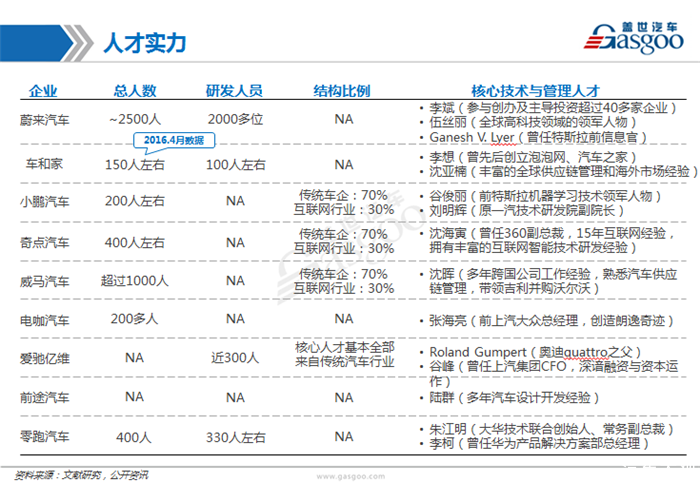This screenshot has width=700, height=482.
Task: Select the '超过1000人' cell
Action: 135,281
